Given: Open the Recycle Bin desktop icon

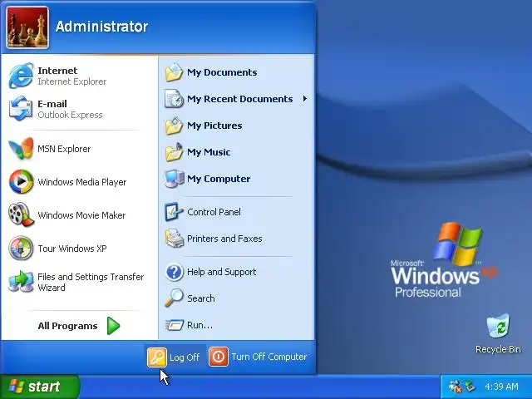Looking at the screenshot, I should pyautogui.click(x=498, y=326).
